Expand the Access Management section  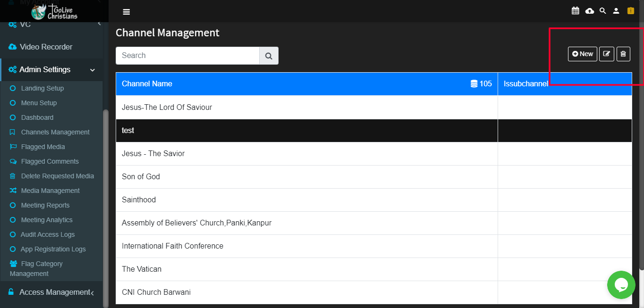[x=52, y=292]
